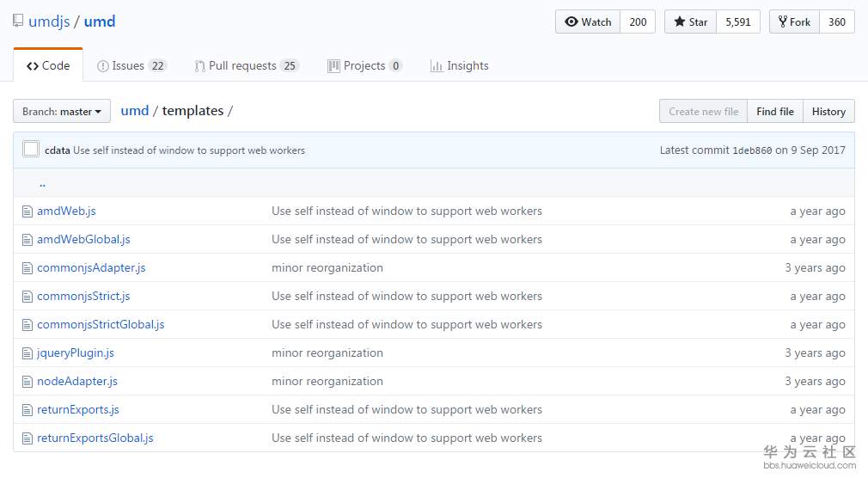Click the file icon next to amdWeb.js
Image resolution: width=868 pixels, height=478 pixels.
click(28, 211)
